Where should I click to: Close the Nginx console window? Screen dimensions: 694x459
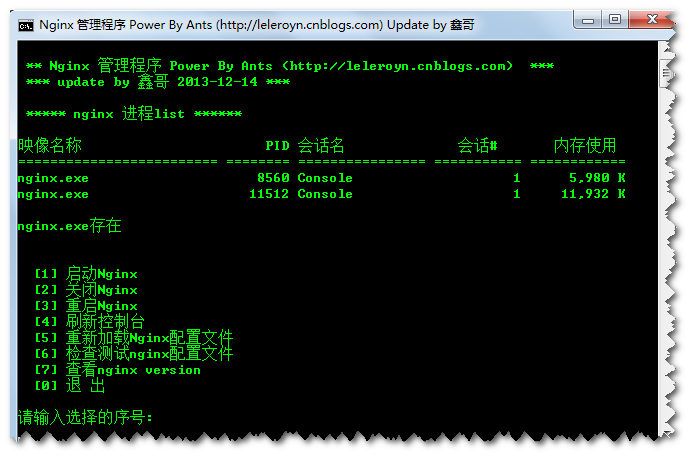click(x=651, y=19)
